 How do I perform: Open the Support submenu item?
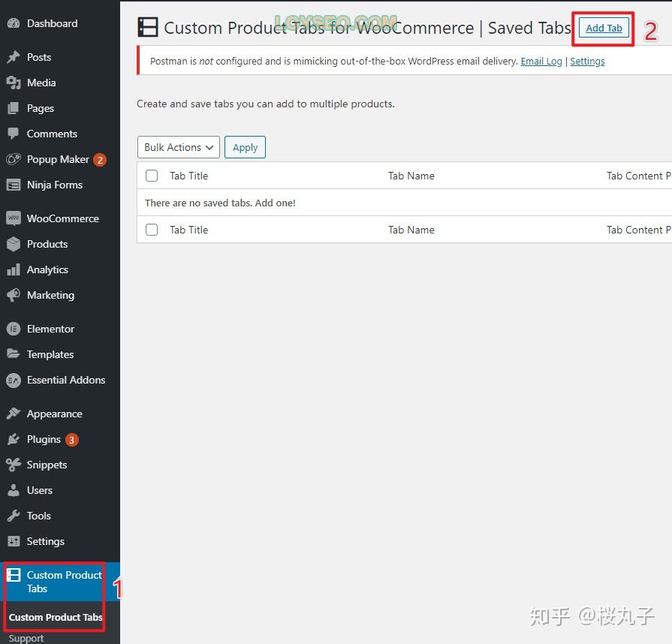26,638
